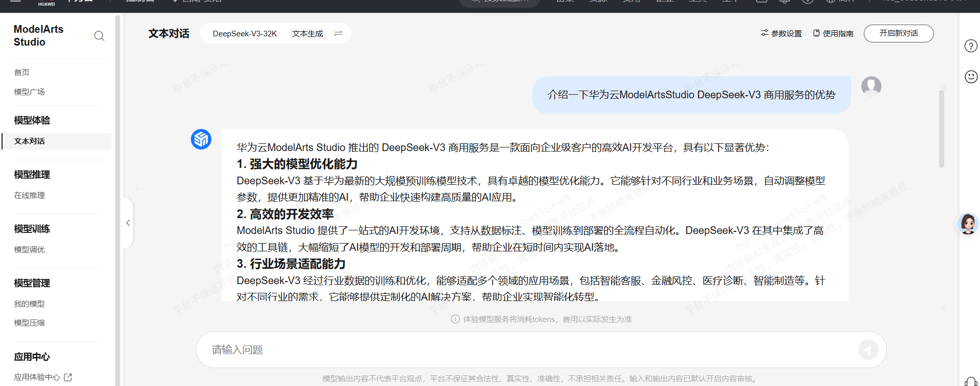Click the send message arrow button
The image size is (980, 386).
(868, 350)
